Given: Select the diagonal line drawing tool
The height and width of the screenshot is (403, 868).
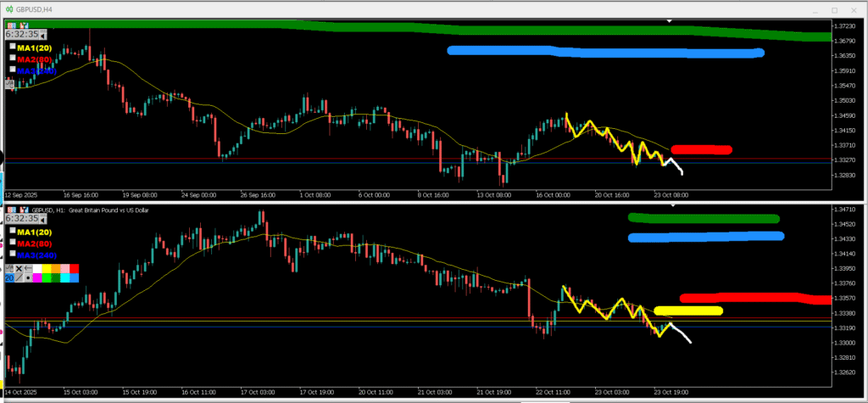Looking at the screenshot, I should click(19, 277).
